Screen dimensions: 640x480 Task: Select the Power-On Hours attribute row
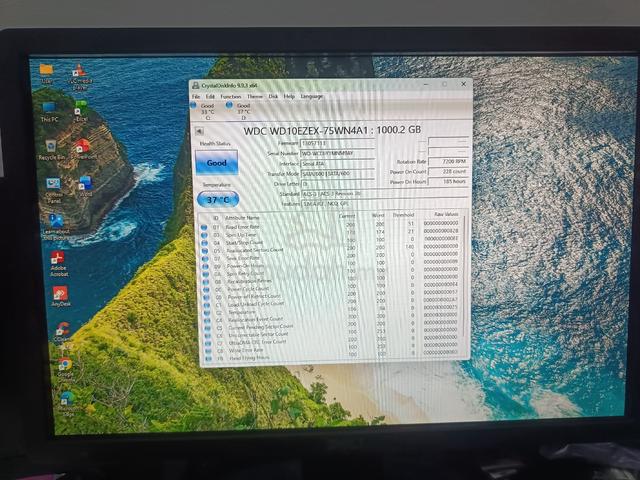point(333,264)
